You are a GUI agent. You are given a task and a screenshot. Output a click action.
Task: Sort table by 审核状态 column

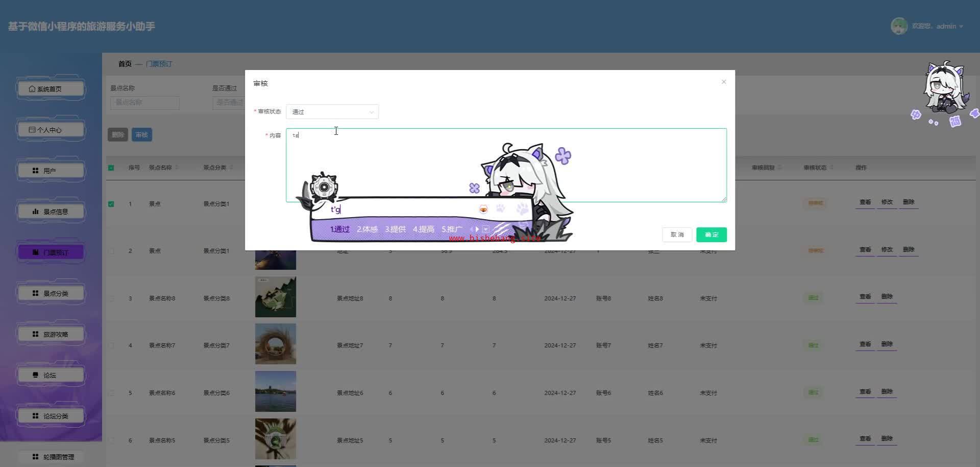tap(831, 168)
